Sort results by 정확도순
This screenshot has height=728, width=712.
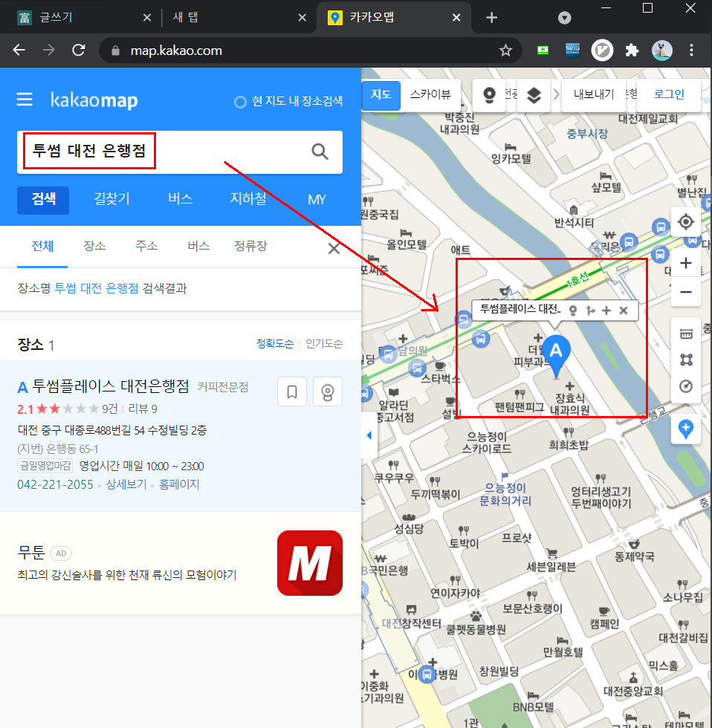275,344
